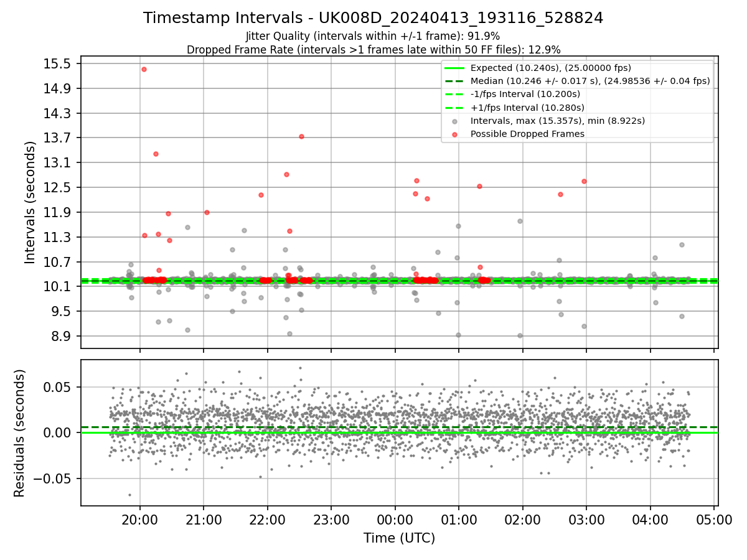747x560 pixels.
Task: Click the gray interval point near 11.1 seconds at 04:30
Action: [x=682, y=245]
